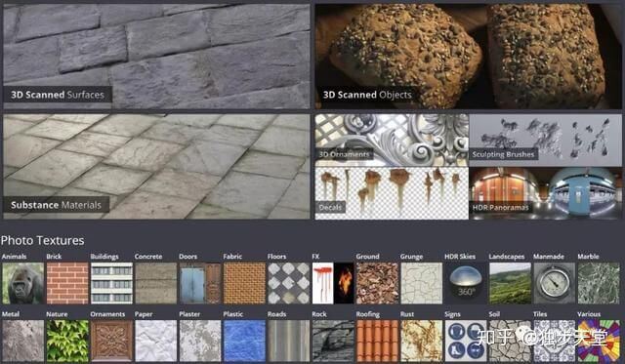Click the 'Brick' category label
The width and height of the screenshot is (625, 364).
coord(54,257)
